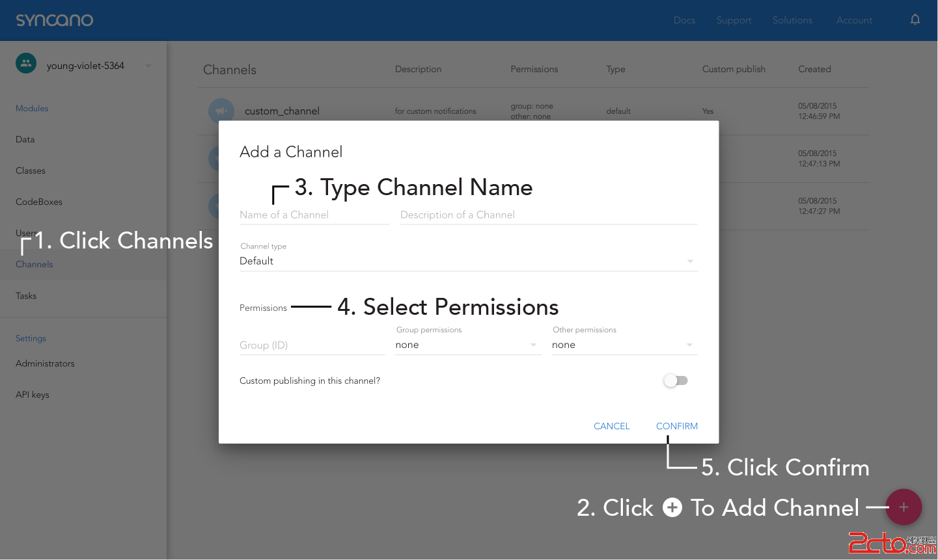938x560 pixels.
Task: Open the Docs menu item
Action: (684, 20)
